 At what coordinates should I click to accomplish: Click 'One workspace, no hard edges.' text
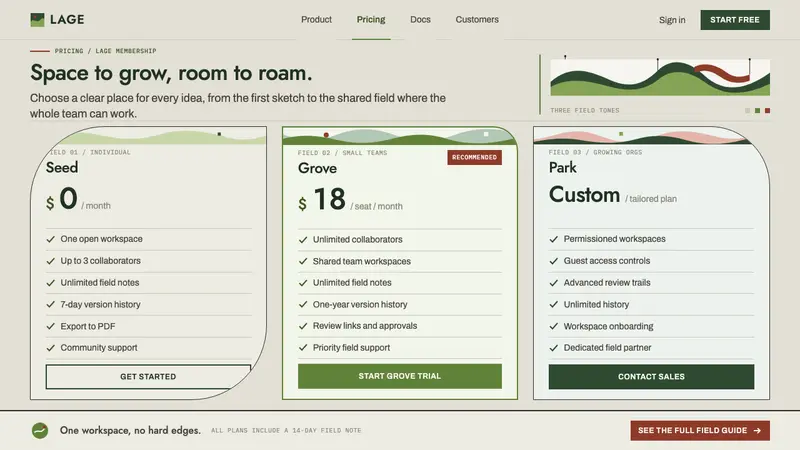130,431
